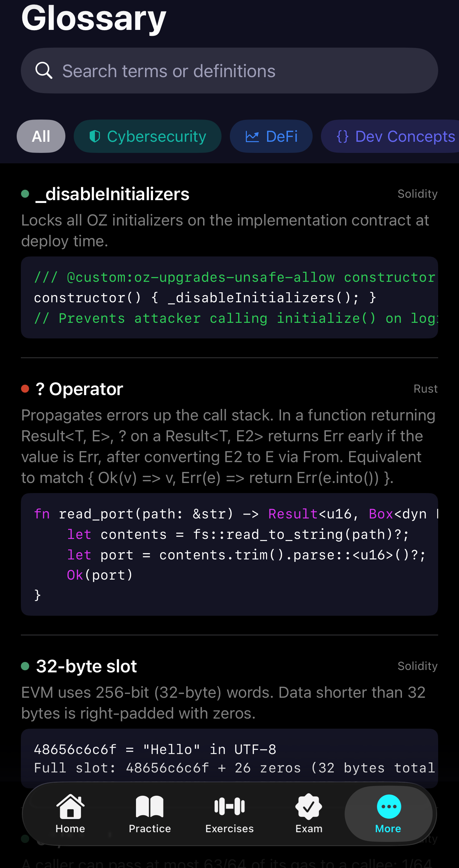Select the All category chip
The height and width of the screenshot is (868, 459).
tap(41, 136)
